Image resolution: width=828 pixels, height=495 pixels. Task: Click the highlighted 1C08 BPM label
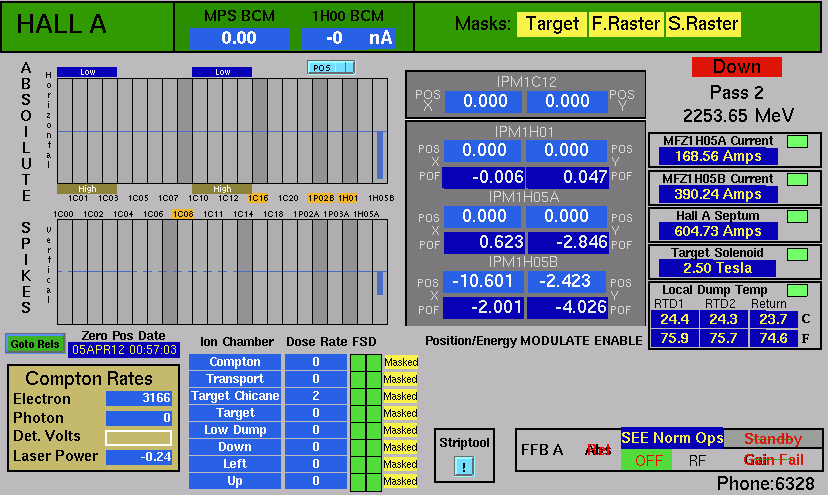point(183,214)
